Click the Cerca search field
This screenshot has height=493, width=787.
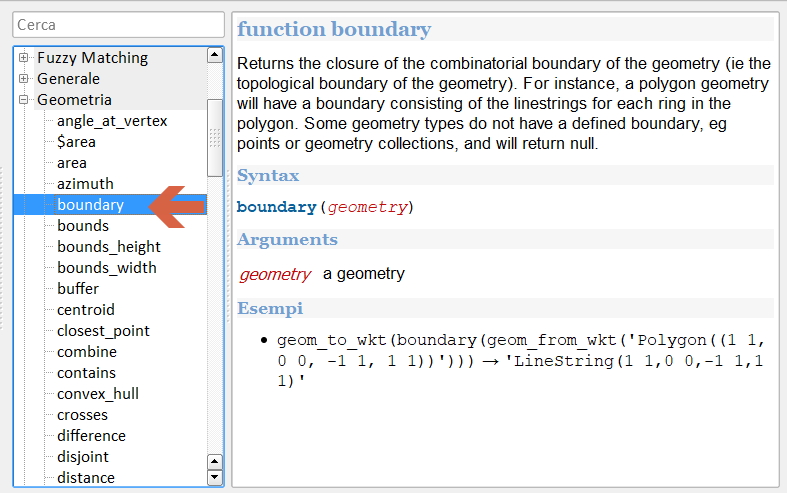click(x=118, y=24)
